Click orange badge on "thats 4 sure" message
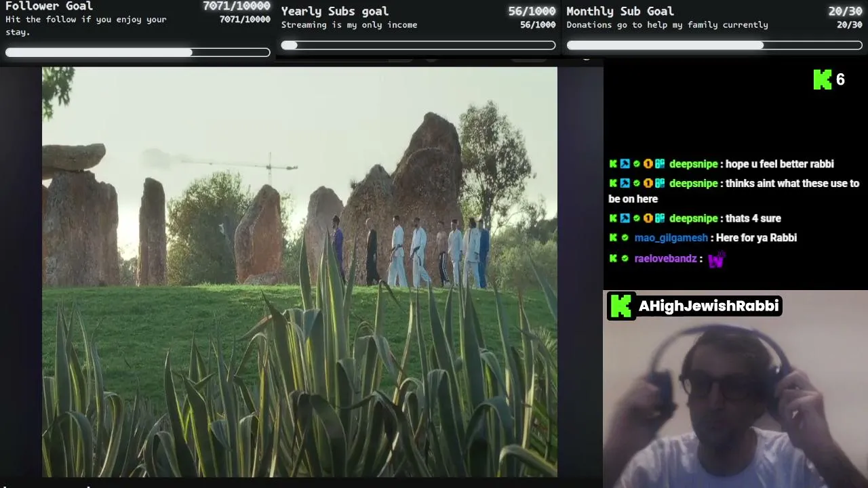The height and width of the screenshot is (488, 868). coord(648,218)
